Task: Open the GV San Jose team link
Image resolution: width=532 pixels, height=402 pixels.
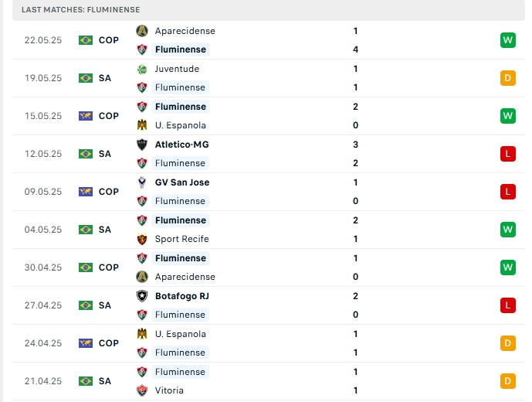Action: (182, 182)
